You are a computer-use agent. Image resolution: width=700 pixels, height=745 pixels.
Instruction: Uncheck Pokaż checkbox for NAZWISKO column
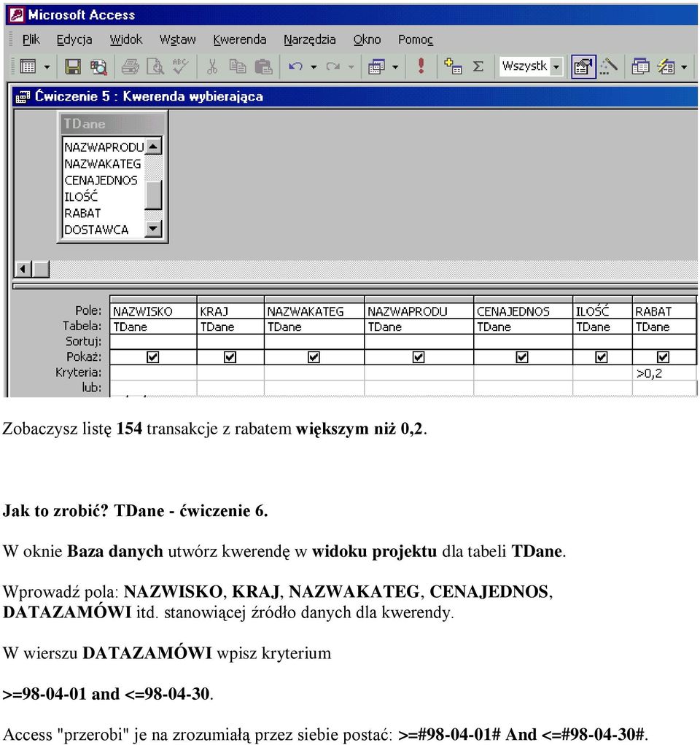[x=152, y=356]
